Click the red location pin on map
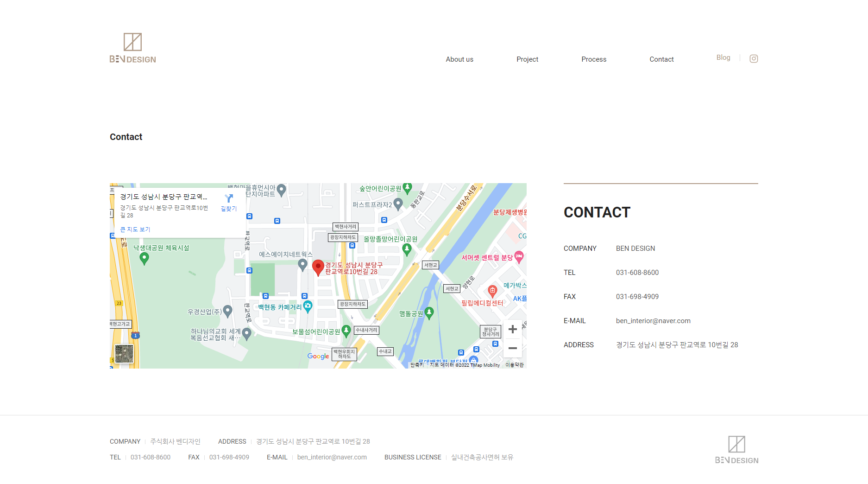 [318, 268]
